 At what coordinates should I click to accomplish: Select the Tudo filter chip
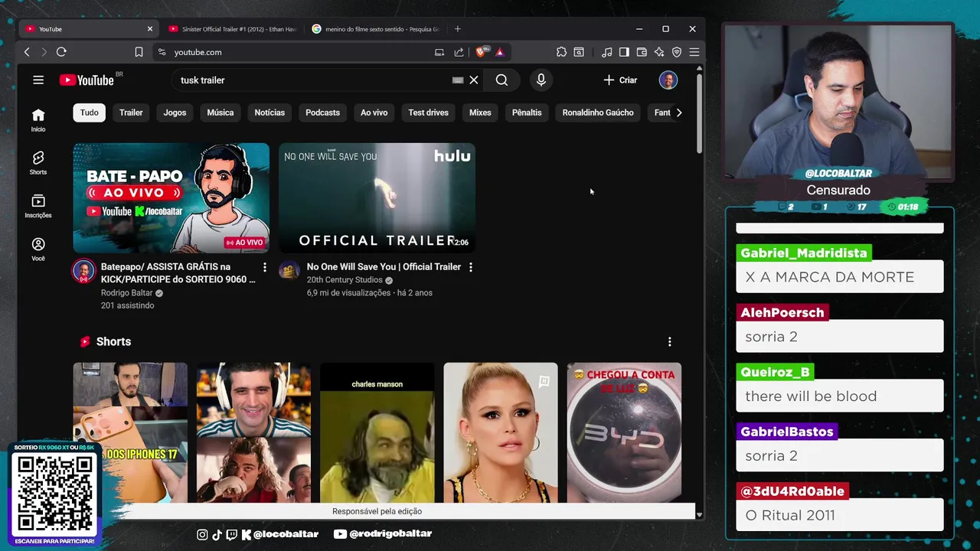90,112
